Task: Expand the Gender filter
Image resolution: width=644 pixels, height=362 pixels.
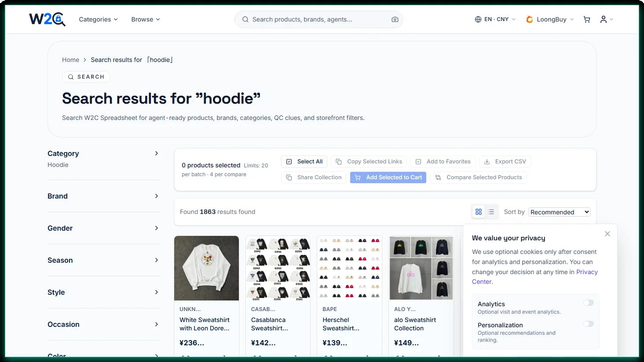Action: [103, 228]
